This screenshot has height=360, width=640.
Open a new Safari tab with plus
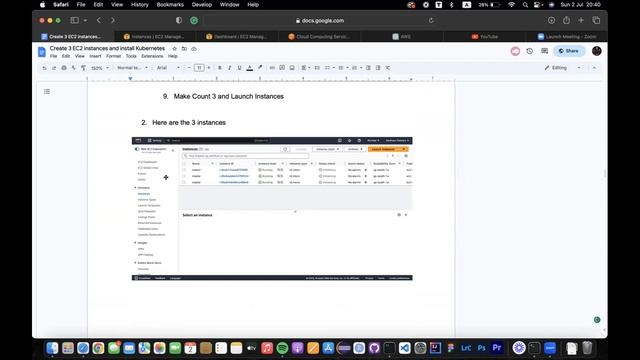point(581,20)
